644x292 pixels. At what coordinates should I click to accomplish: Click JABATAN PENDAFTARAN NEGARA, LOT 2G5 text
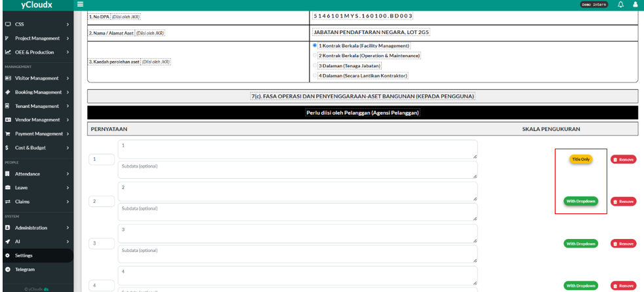(371, 32)
